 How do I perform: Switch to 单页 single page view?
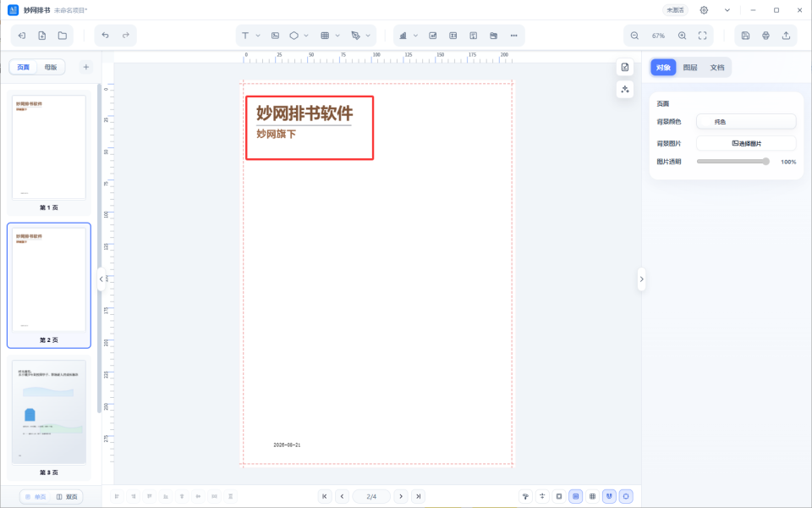(36, 497)
